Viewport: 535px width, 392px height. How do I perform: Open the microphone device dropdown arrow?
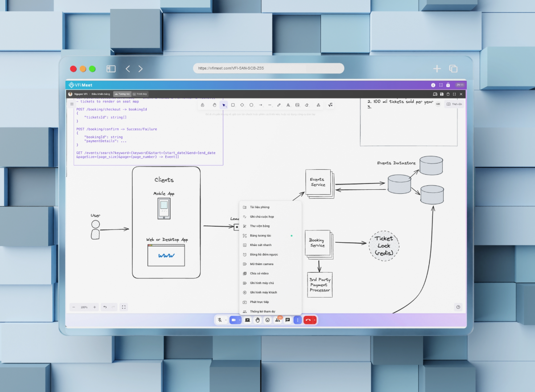pyautogui.click(x=226, y=320)
